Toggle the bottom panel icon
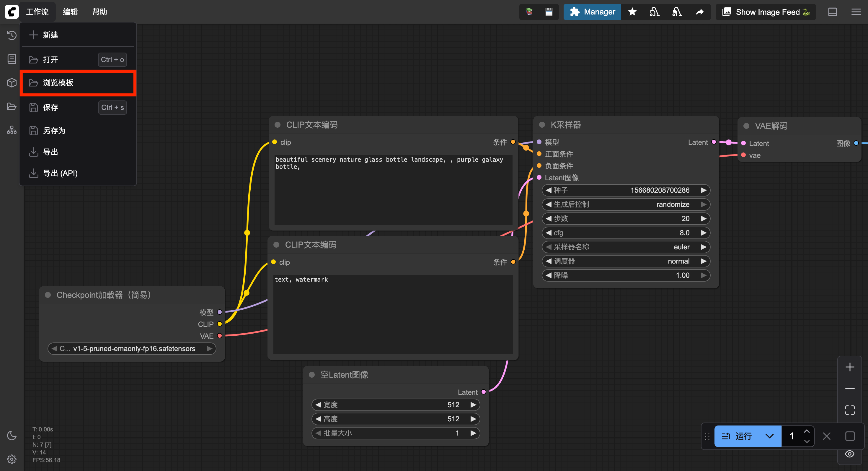 tap(833, 12)
